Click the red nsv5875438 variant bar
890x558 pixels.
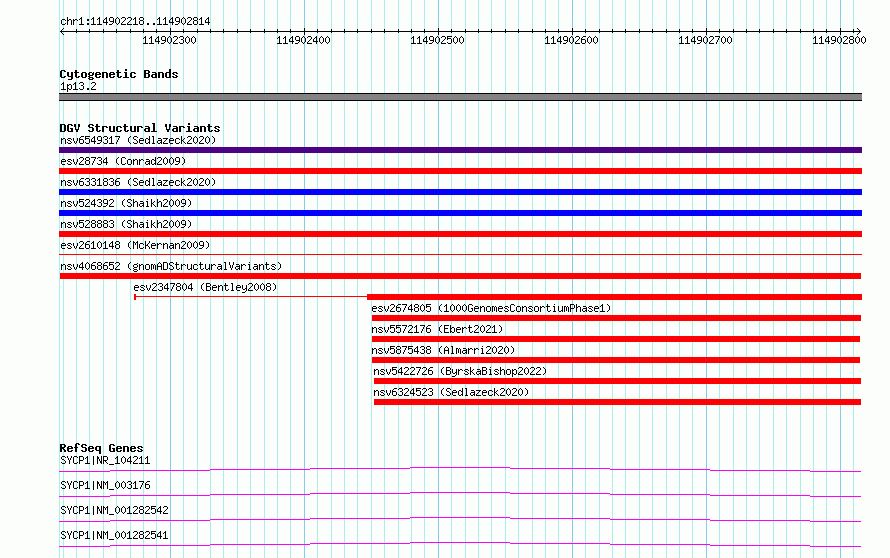616,360
